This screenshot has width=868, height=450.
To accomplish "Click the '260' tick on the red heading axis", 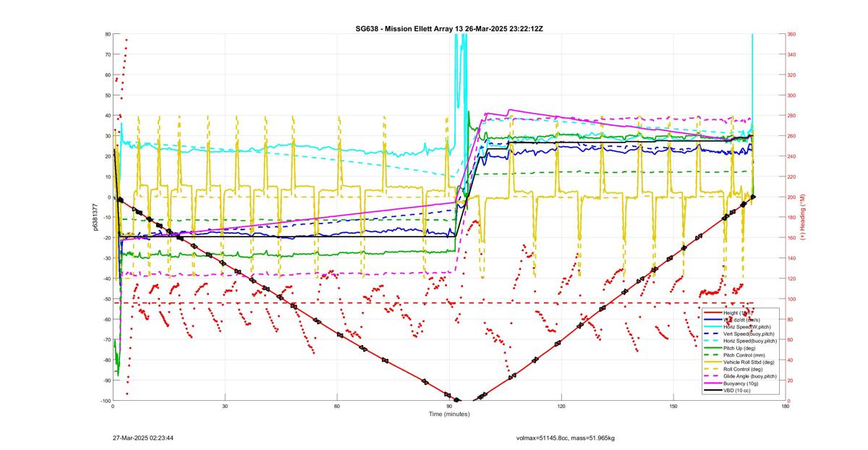I will pyautogui.click(x=792, y=136).
